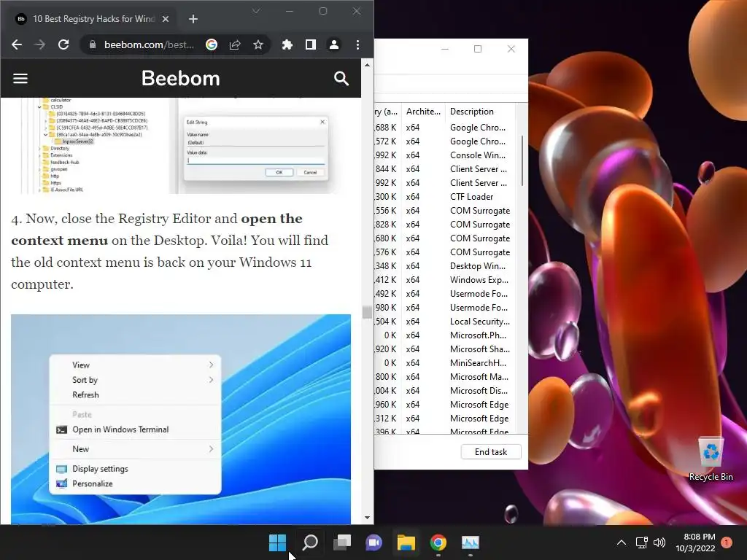The height and width of the screenshot is (560, 747).
Task: Open a new Chrome tab
Action: coord(193,19)
